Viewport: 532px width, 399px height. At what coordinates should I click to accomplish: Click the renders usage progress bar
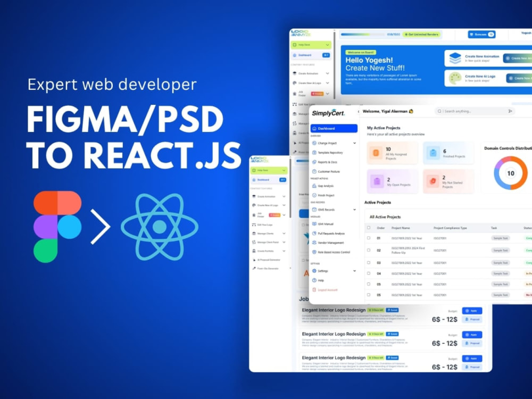coord(362,35)
